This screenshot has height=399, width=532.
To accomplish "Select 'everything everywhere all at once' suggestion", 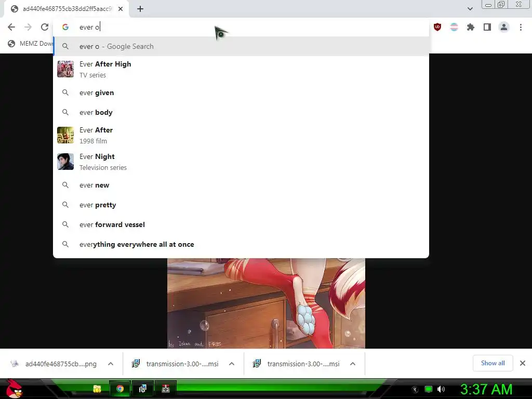I will coord(241,244).
